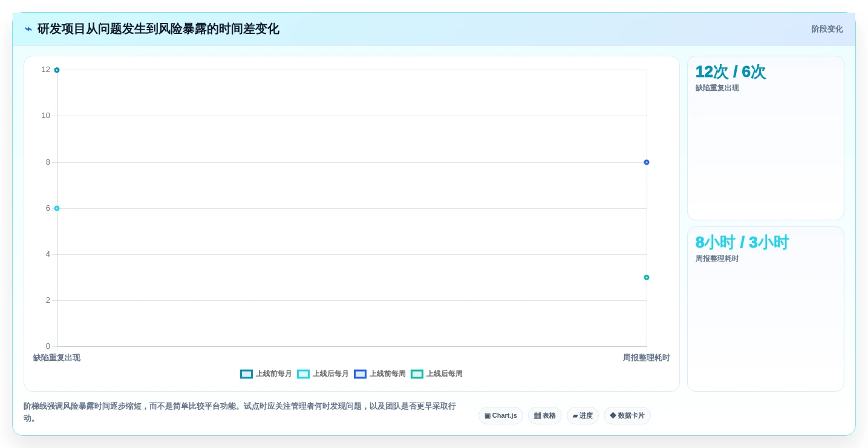Viewport: 868px width, 448px height.
Task: Click the y-axis label 2
Action: (x=48, y=300)
